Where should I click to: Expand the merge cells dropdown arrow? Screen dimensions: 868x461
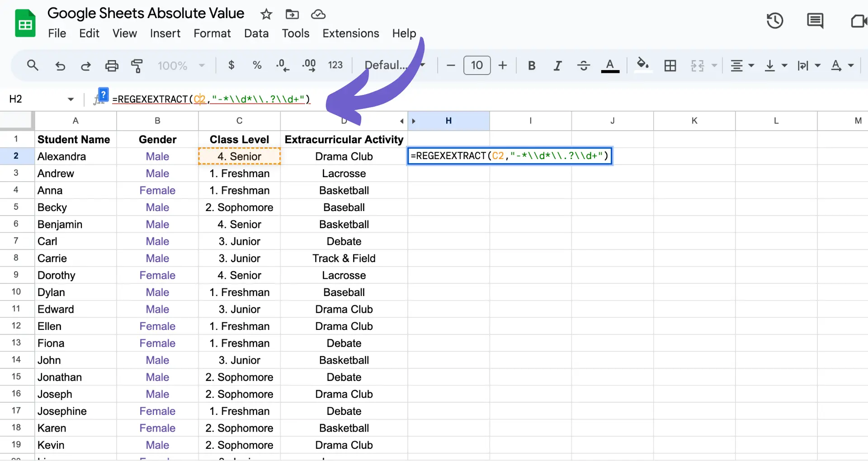tap(714, 66)
